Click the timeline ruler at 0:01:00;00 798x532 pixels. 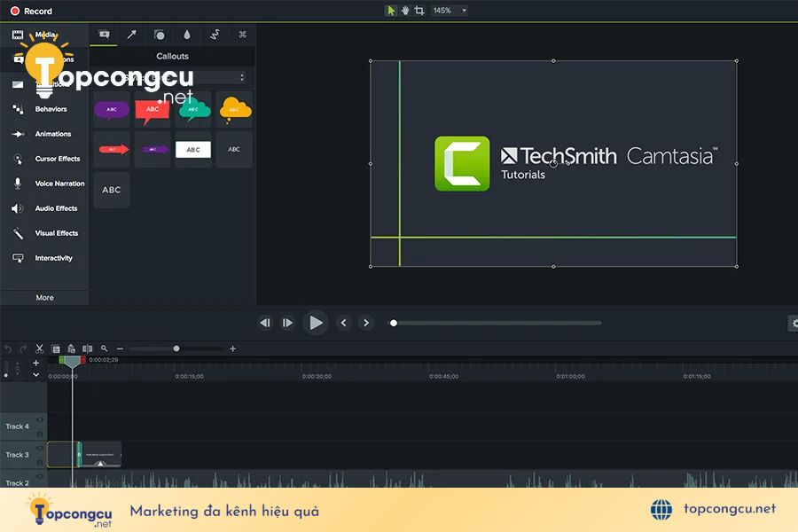570,377
